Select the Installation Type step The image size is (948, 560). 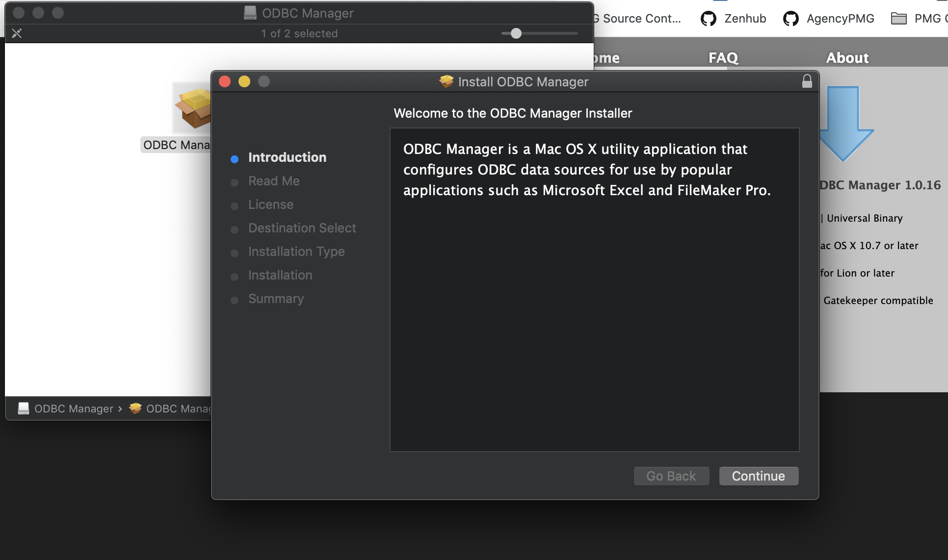296,252
